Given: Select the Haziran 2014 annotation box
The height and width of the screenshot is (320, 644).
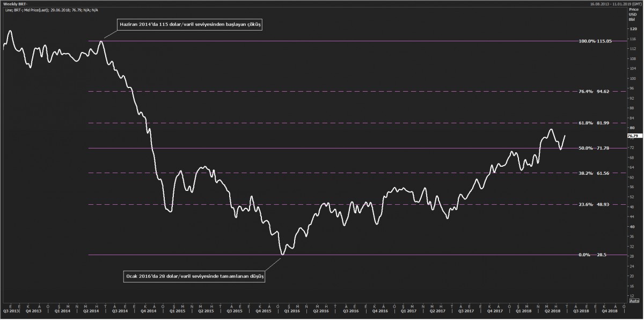Looking at the screenshot, I should (189, 25).
